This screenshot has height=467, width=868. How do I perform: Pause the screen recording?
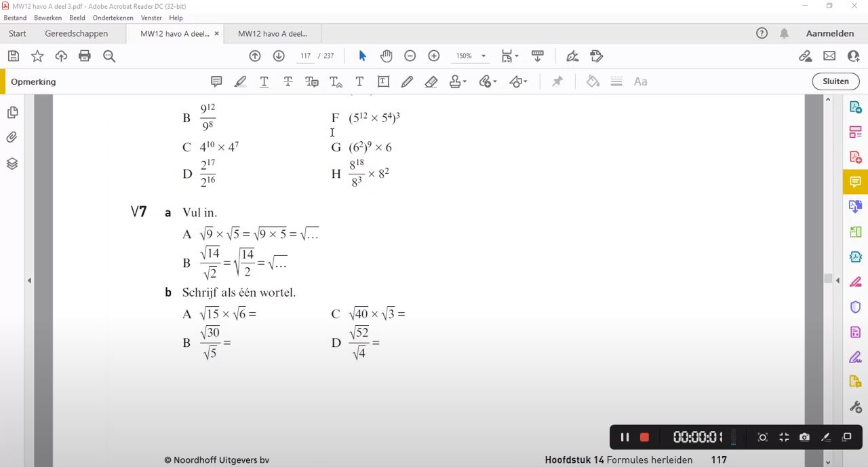pos(625,437)
